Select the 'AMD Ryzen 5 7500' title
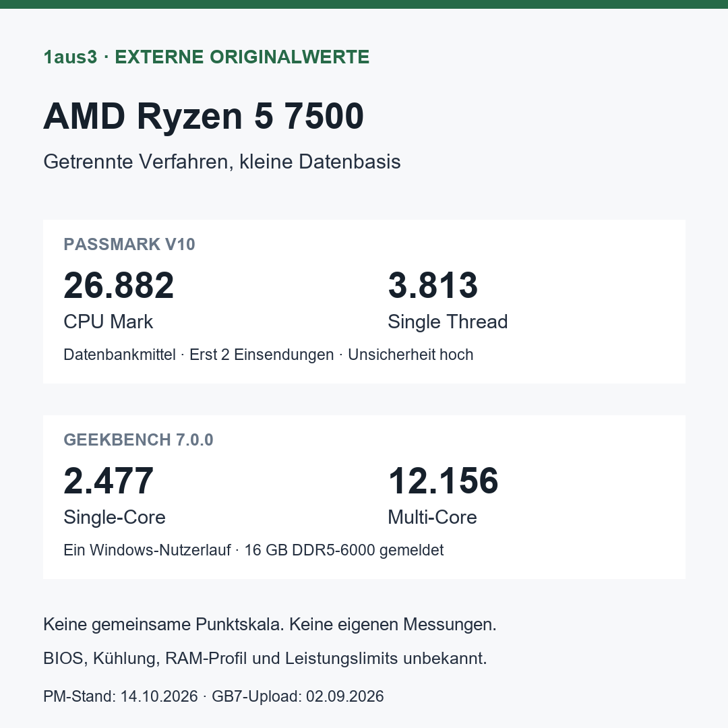Image resolution: width=728 pixels, height=728 pixels. click(204, 116)
